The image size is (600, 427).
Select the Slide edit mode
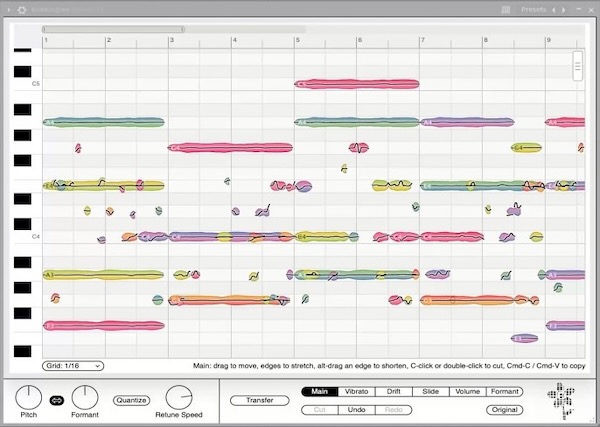(x=430, y=391)
